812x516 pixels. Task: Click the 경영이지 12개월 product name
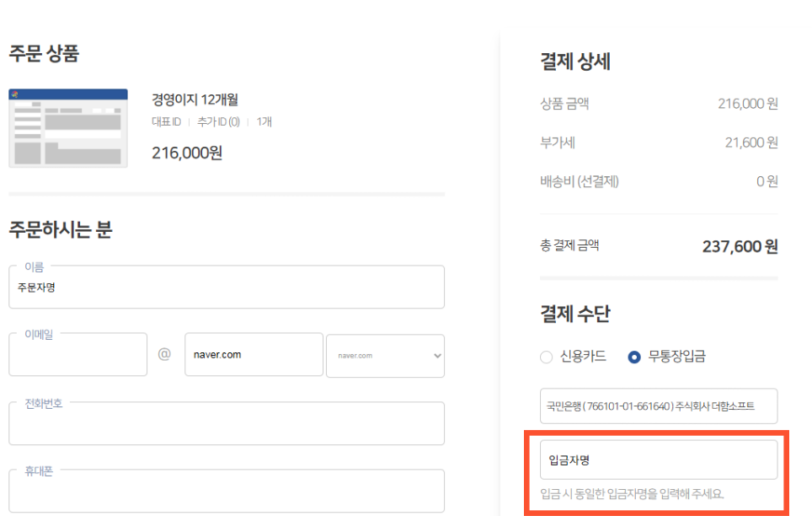pyautogui.click(x=195, y=99)
